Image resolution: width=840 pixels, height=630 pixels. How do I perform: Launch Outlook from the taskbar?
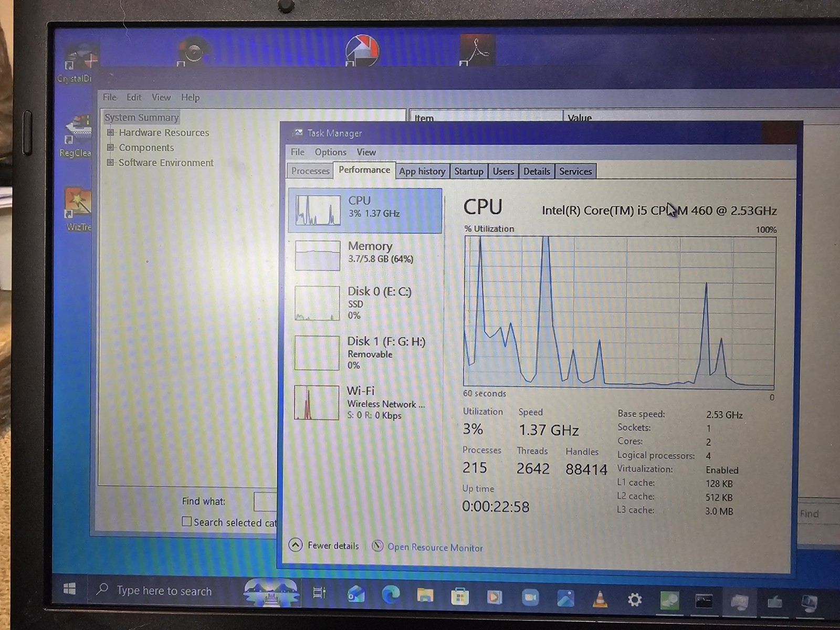click(355, 594)
